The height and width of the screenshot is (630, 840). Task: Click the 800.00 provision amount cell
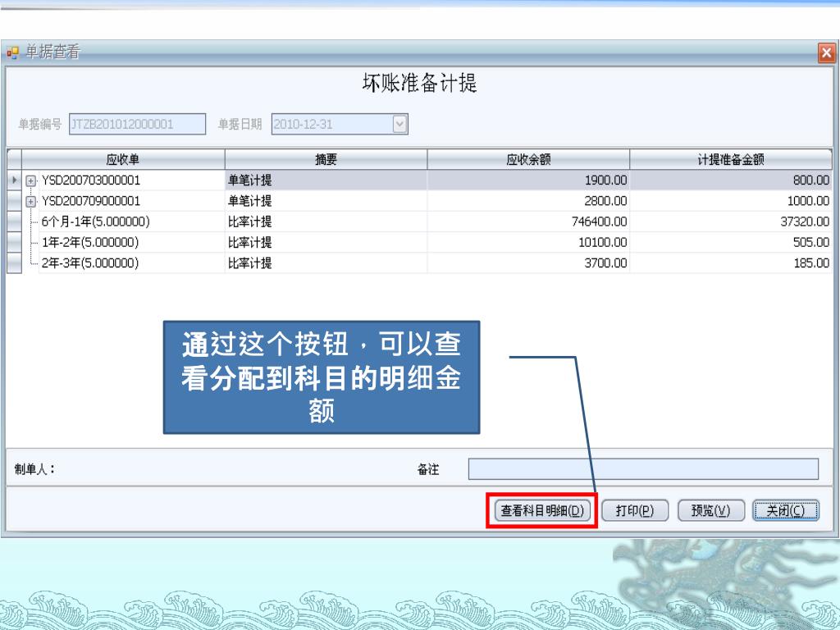pyautogui.click(x=731, y=180)
